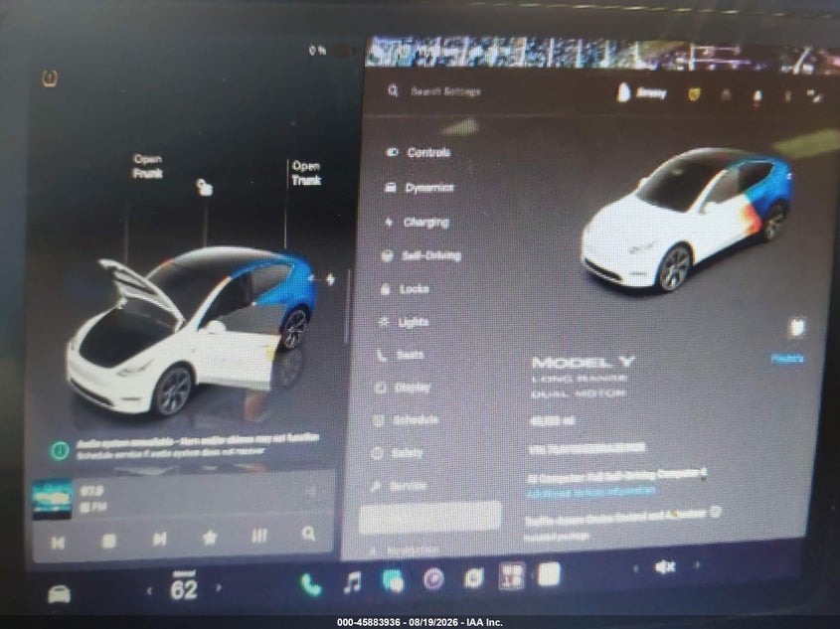
Task: Tap the muted speaker volume icon
Action: point(665,566)
